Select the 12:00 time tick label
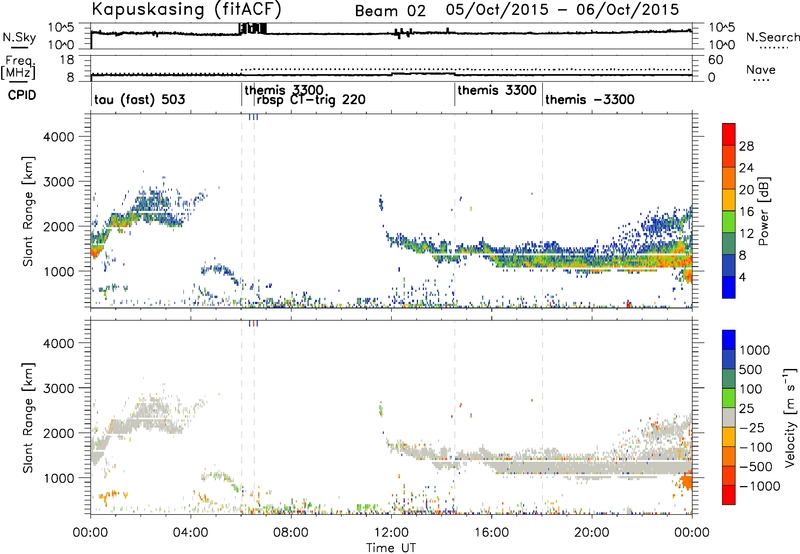The image size is (800, 554). tap(391, 533)
